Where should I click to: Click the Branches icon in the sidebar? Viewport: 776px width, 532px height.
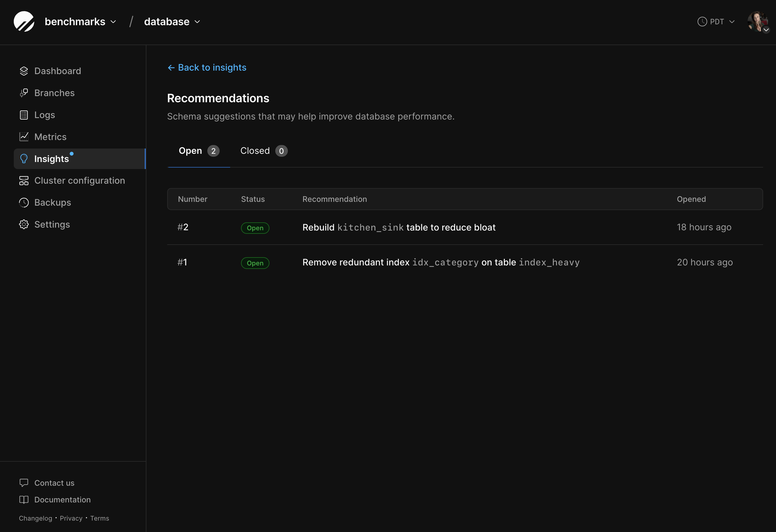(23, 93)
